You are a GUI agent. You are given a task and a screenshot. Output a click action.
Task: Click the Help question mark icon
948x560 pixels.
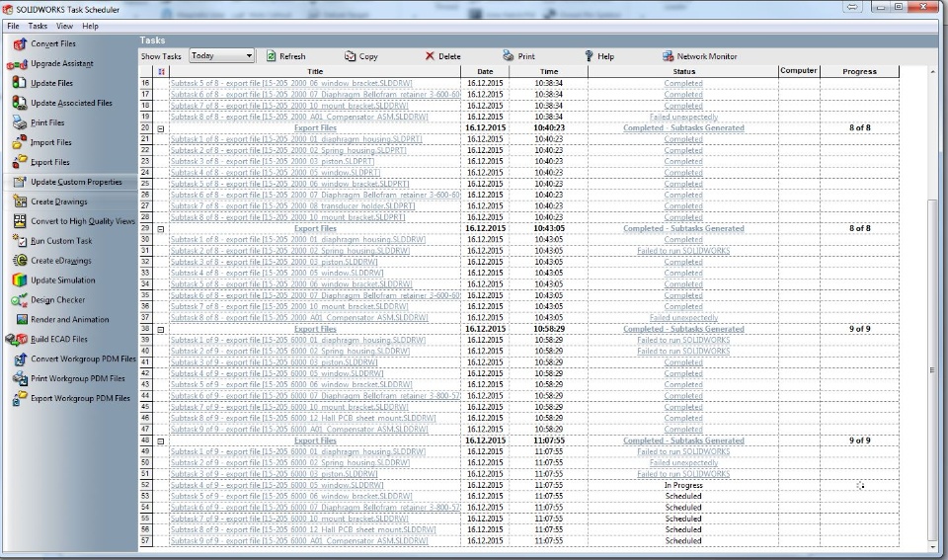pyautogui.click(x=589, y=55)
